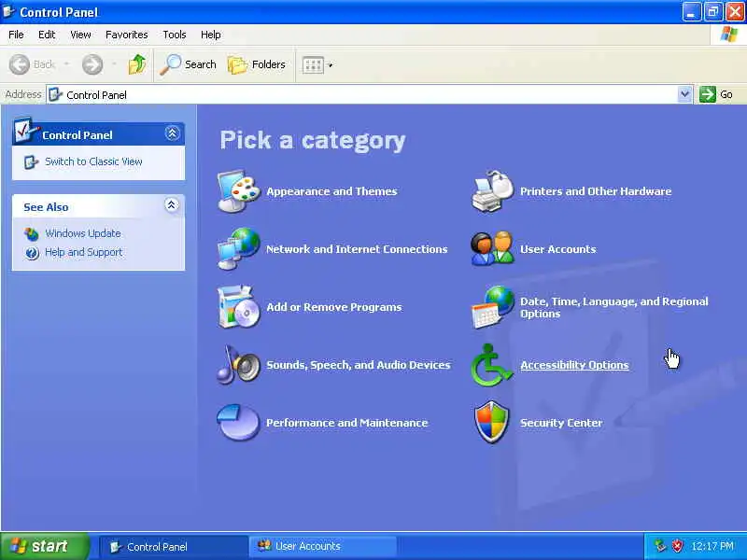
Task: Open the Help and Support link
Action: point(83,252)
